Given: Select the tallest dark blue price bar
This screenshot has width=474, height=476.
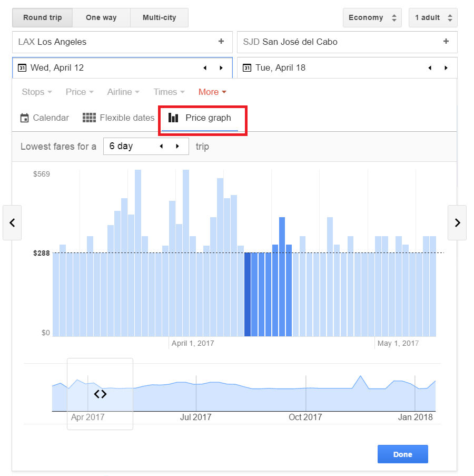Looking at the screenshot, I should tap(282, 277).
